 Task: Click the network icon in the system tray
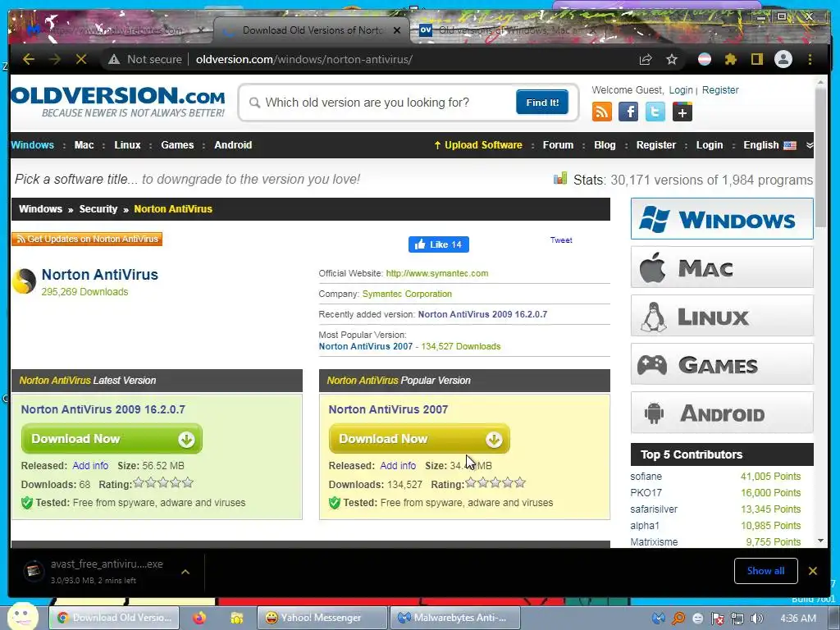[737, 619]
